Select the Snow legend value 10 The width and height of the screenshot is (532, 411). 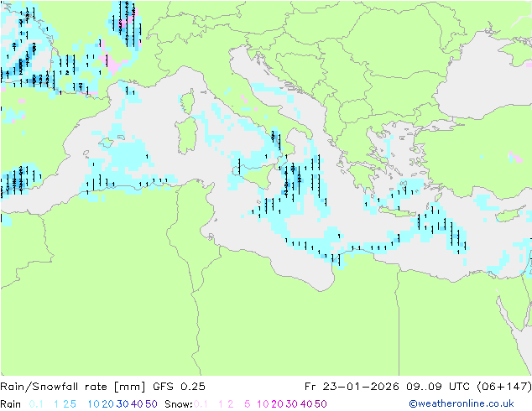tap(263, 404)
